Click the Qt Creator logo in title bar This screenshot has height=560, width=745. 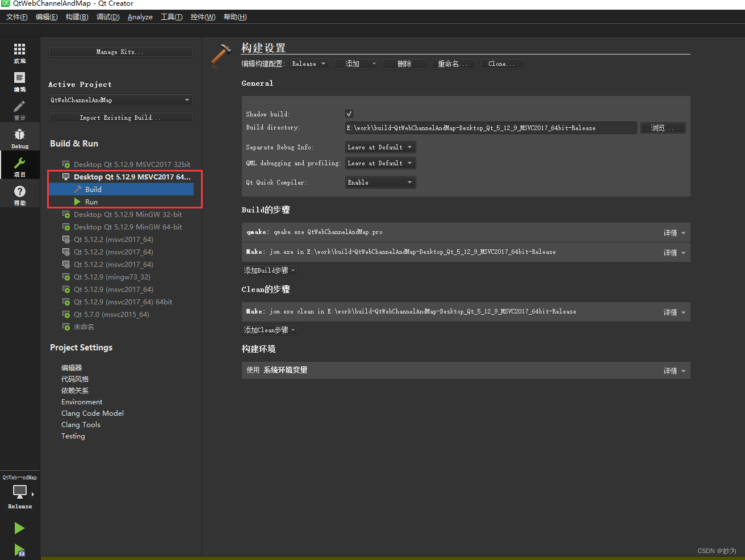coord(6,3)
